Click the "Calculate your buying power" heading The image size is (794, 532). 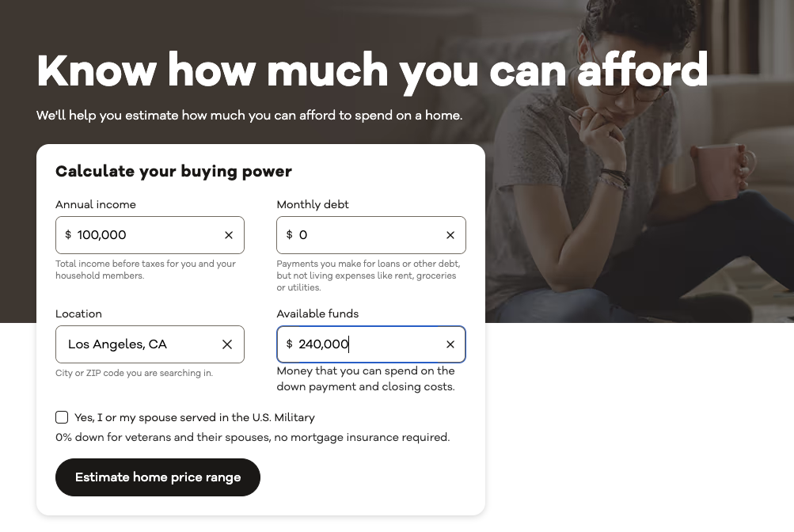173,171
